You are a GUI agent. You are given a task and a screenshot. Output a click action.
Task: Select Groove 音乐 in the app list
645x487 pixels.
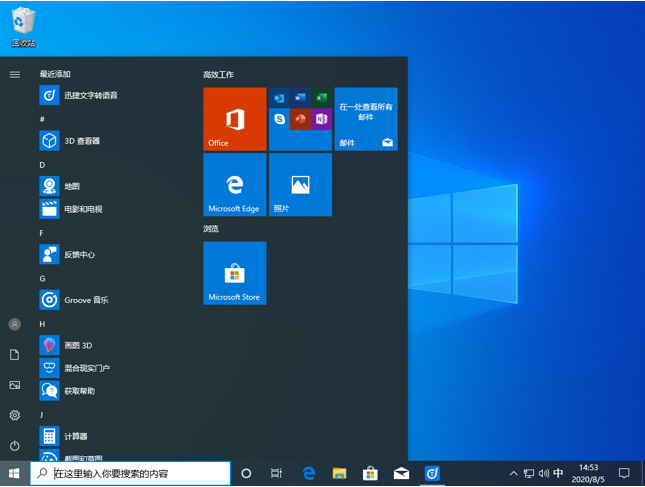tap(86, 300)
